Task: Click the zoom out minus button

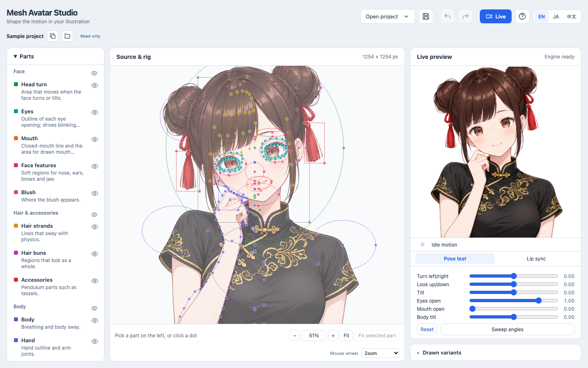Action: (295, 336)
